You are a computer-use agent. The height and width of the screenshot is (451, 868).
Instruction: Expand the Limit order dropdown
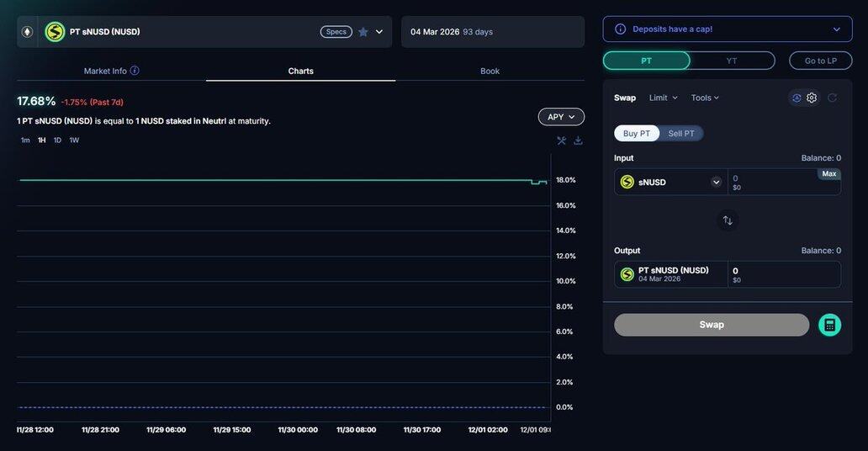click(x=664, y=98)
